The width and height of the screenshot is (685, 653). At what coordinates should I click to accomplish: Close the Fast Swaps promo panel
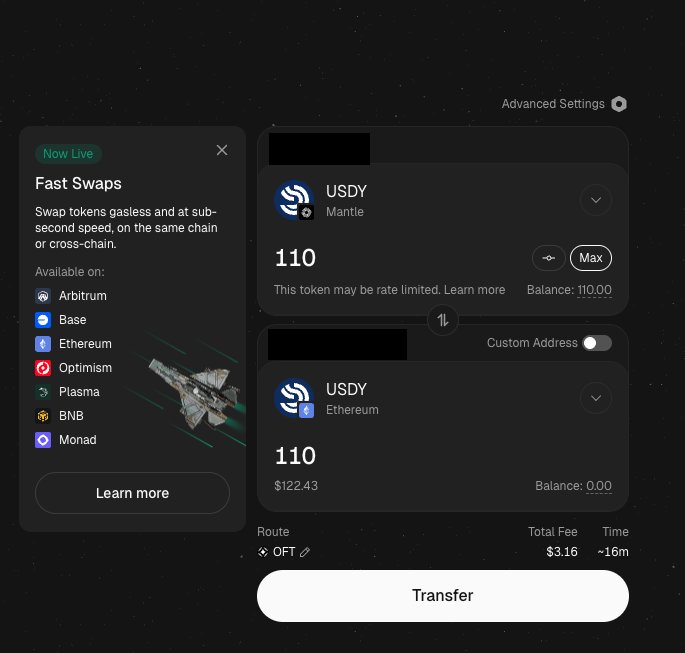click(x=222, y=150)
